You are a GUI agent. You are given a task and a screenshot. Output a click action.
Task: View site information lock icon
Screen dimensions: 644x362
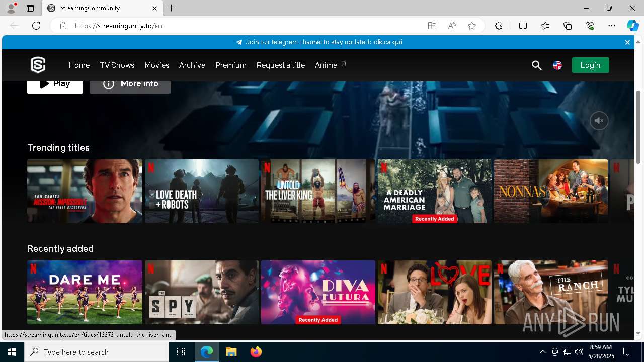tap(63, 26)
